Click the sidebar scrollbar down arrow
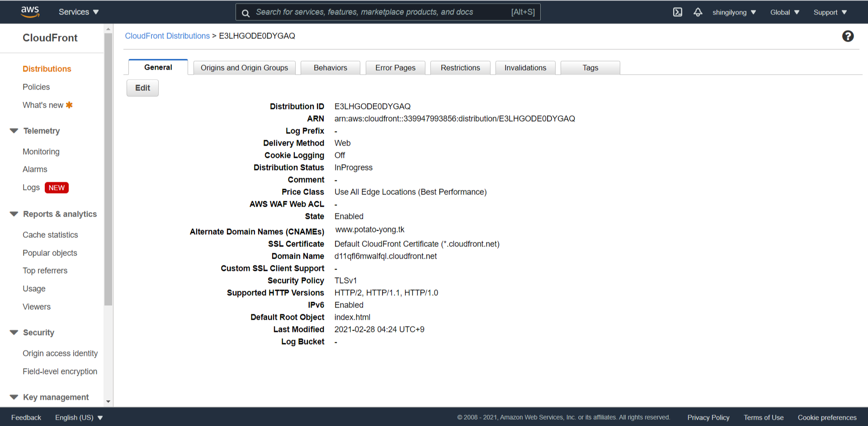Image resolution: width=868 pixels, height=426 pixels. point(108,402)
